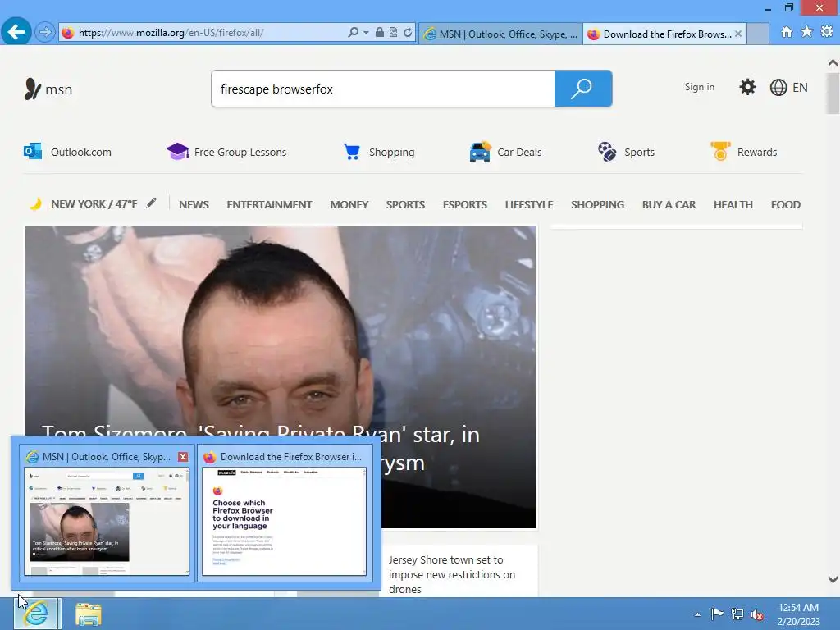
Task: Click the muted volume speaker tray icon
Action: coord(757,615)
